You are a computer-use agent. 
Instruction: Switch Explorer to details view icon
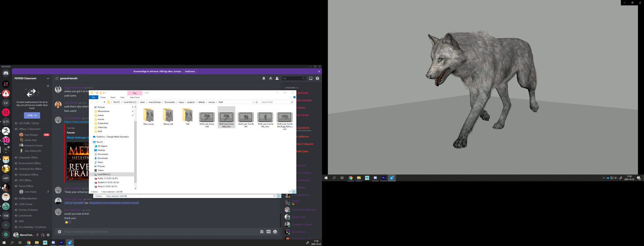tap(290, 192)
